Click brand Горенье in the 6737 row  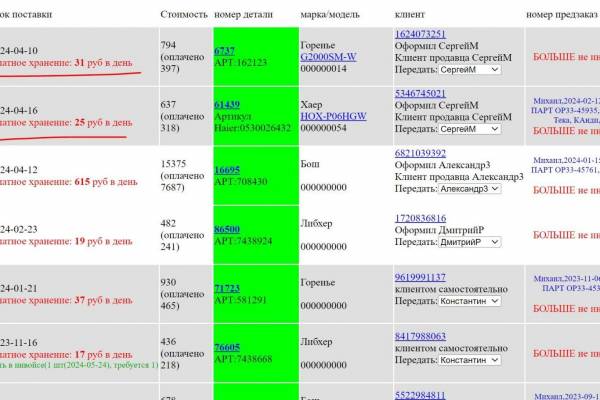click(318, 45)
